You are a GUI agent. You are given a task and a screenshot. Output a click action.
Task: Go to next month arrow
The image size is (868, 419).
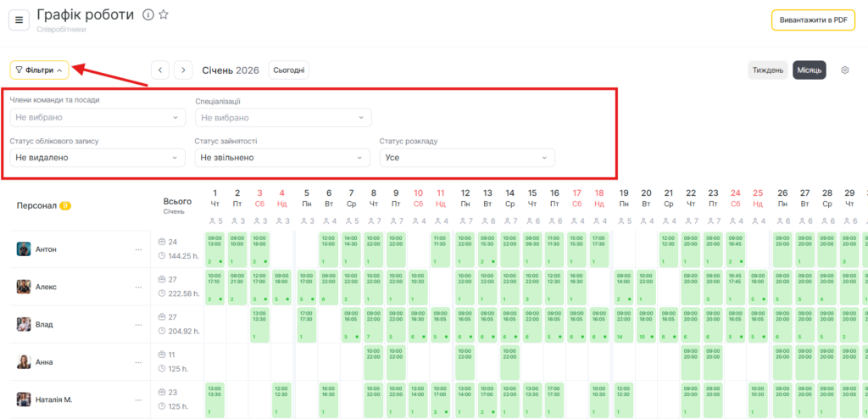[x=183, y=70]
